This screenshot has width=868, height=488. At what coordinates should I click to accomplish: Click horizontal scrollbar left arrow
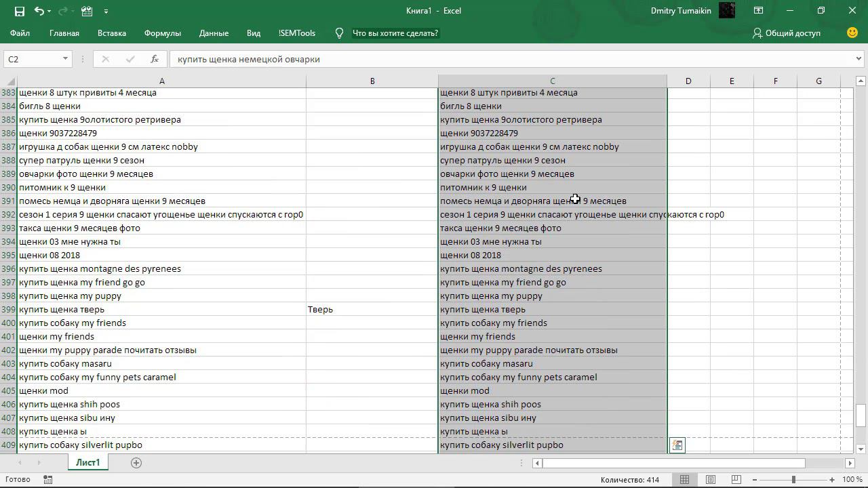click(x=537, y=463)
